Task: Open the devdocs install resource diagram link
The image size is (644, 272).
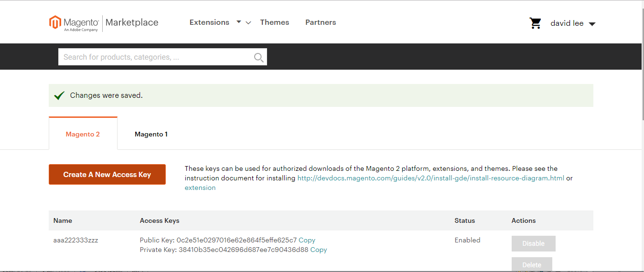Action: pyautogui.click(x=431, y=178)
